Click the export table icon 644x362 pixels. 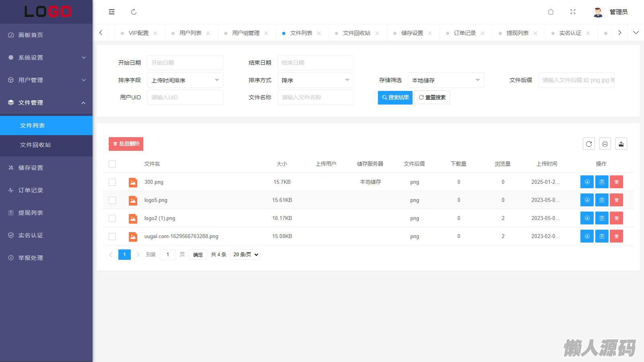(x=621, y=144)
